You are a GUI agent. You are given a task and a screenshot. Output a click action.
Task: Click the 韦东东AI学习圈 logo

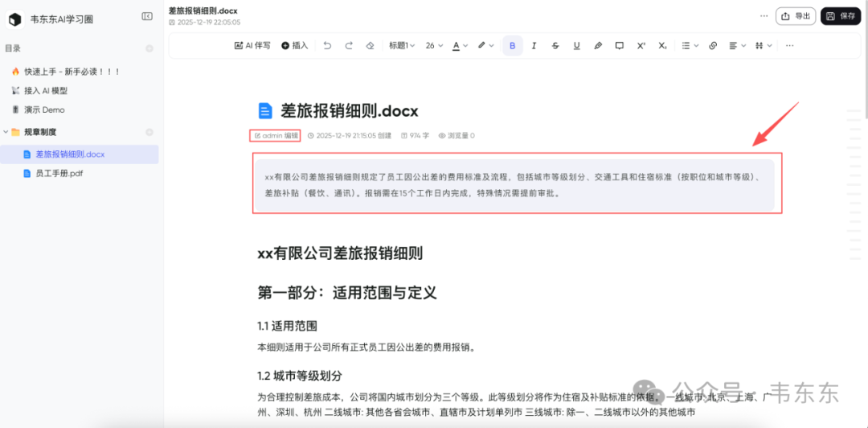click(x=14, y=19)
